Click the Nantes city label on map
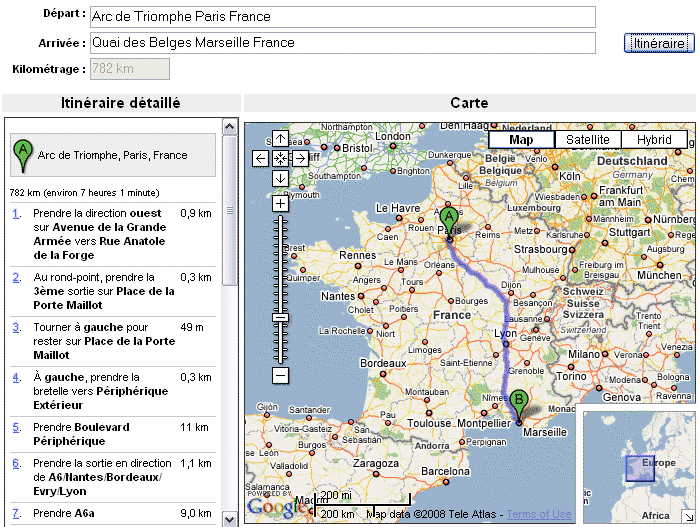700x527 pixels. pos(338,296)
